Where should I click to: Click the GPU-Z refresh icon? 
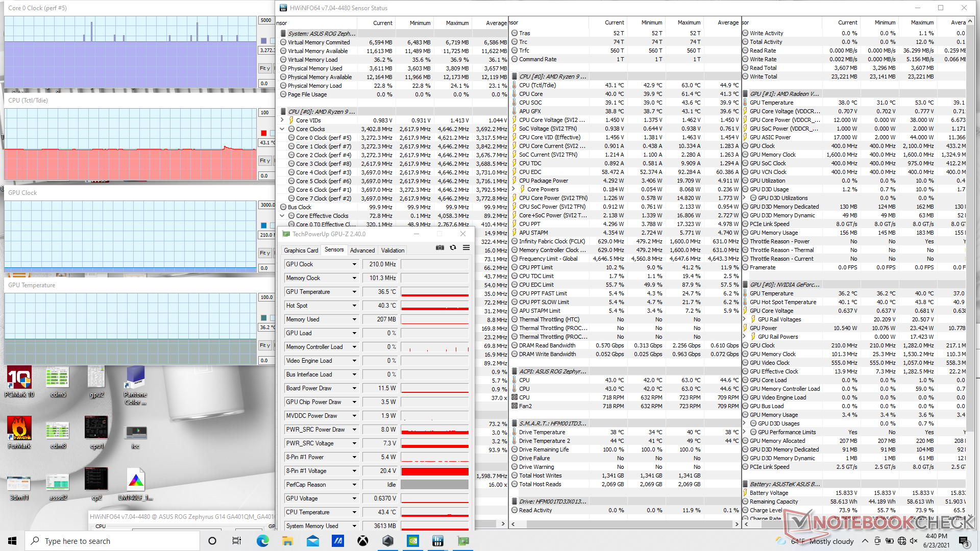point(453,247)
